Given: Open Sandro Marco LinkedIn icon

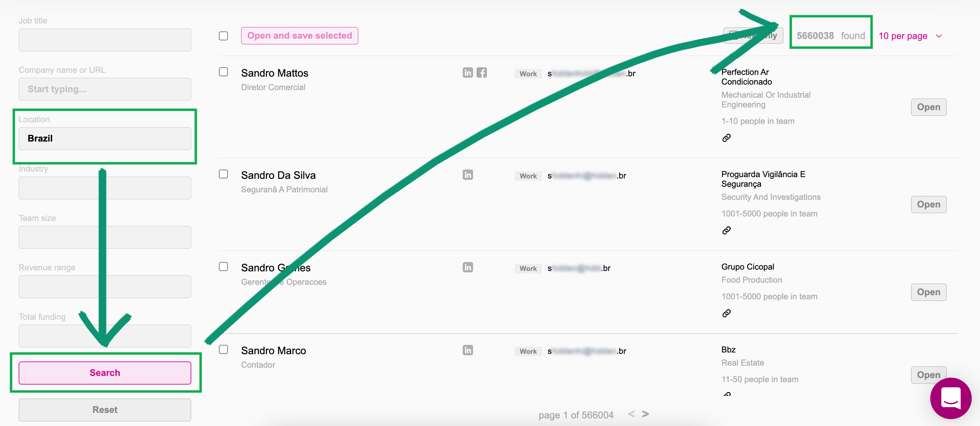Looking at the screenshot, I should pyautogui.click(x=468, y=350).
